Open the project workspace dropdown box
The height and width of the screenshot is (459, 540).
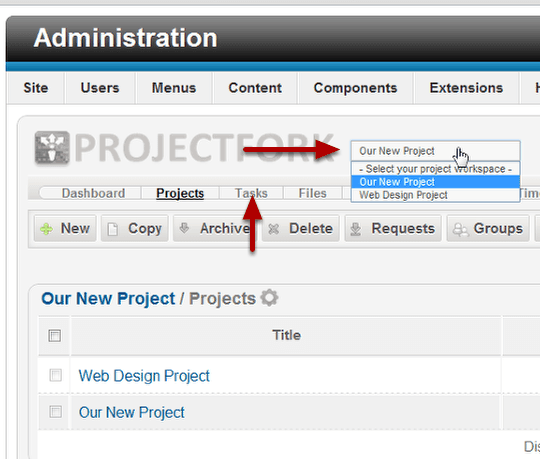(x=435, y=151)
